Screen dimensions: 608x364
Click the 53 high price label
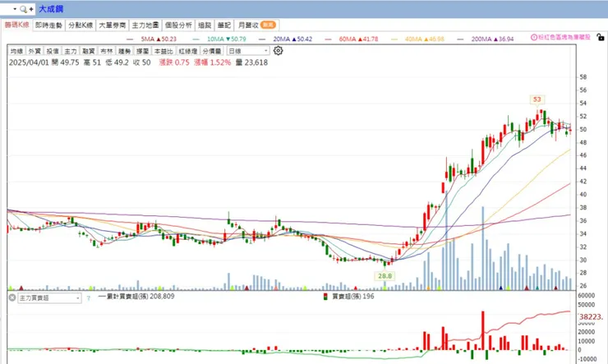(537, 99)
